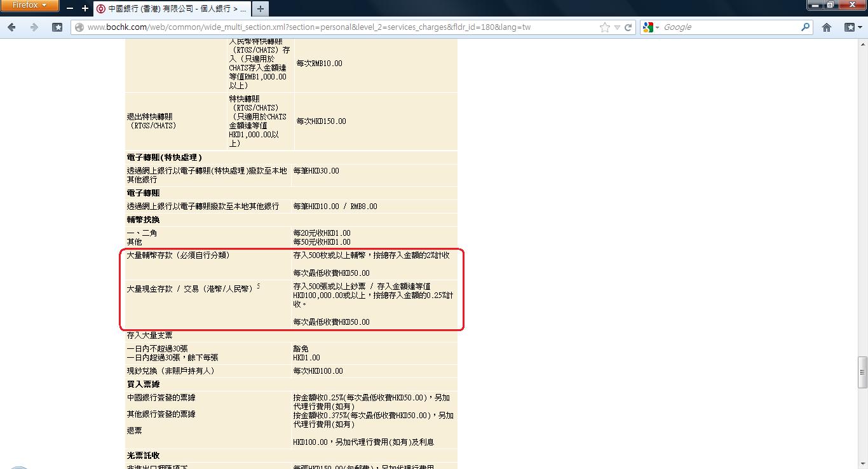Click the 每次RMB10.00 fee cell
The height and width of the screenshot is (469, 868).
point(319,64)
